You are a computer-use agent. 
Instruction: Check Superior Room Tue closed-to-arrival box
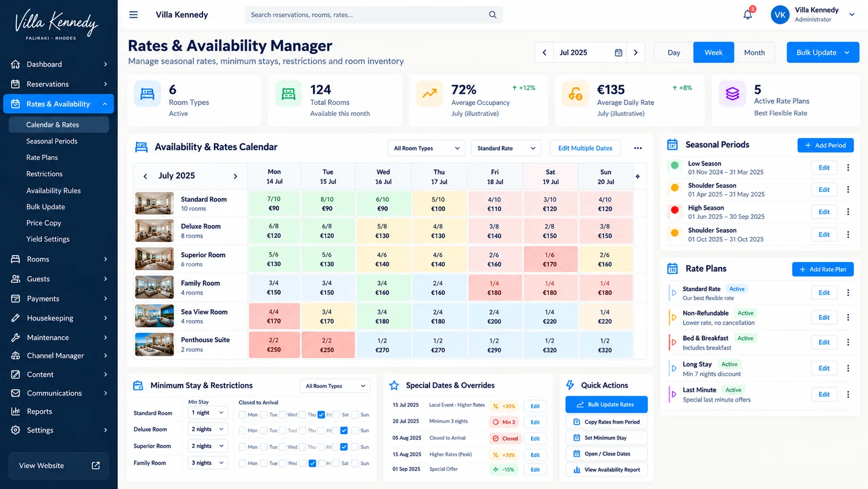point(264,447)
